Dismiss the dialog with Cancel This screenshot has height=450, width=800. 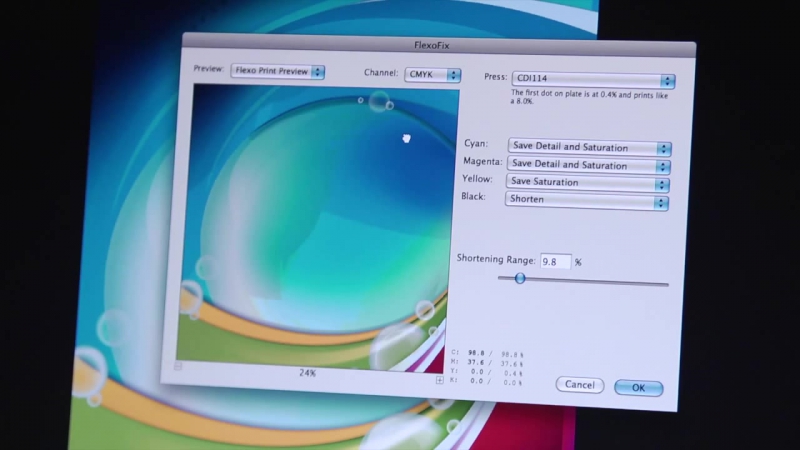(x=580, y=385)
